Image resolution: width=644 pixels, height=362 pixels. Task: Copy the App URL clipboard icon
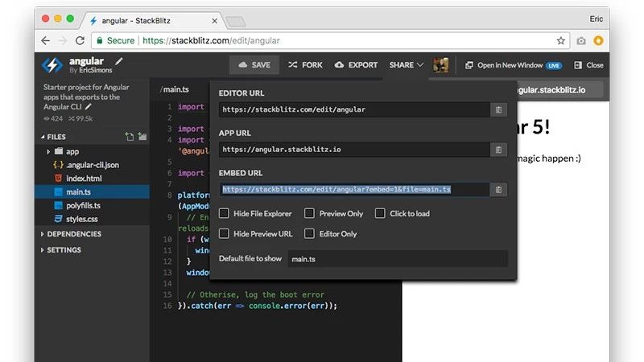(x=498, y=150)
